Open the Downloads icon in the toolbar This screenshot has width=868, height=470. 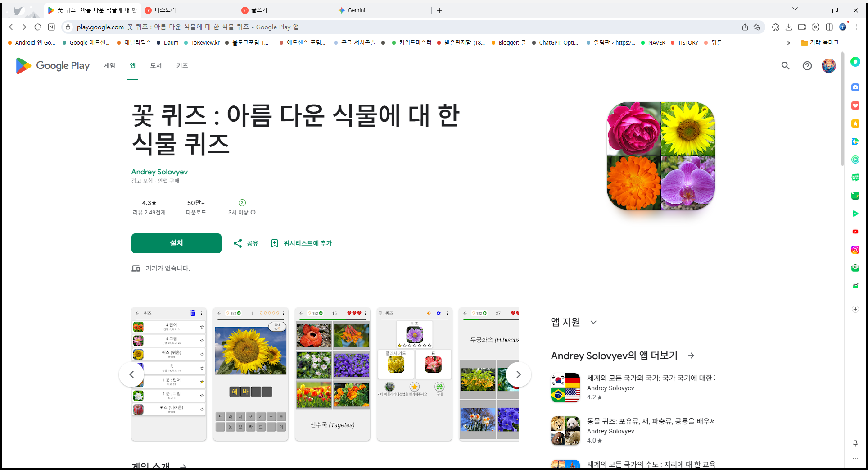(x=789, y=27)
